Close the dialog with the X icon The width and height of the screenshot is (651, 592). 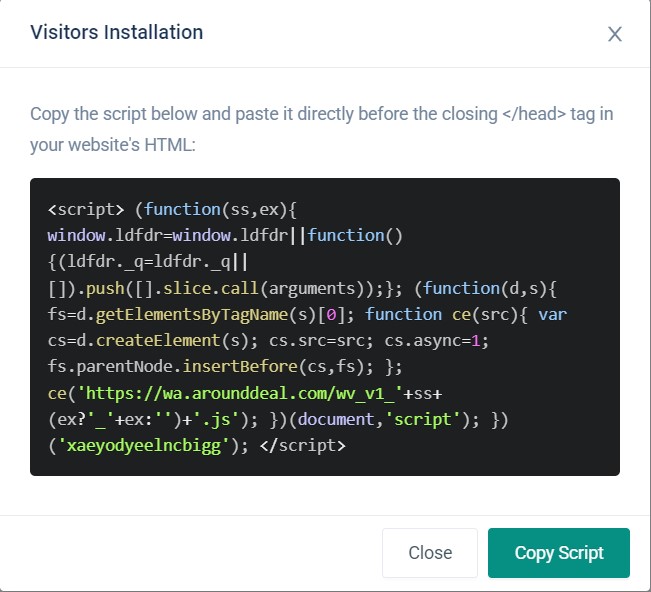[x=615, y=34]
